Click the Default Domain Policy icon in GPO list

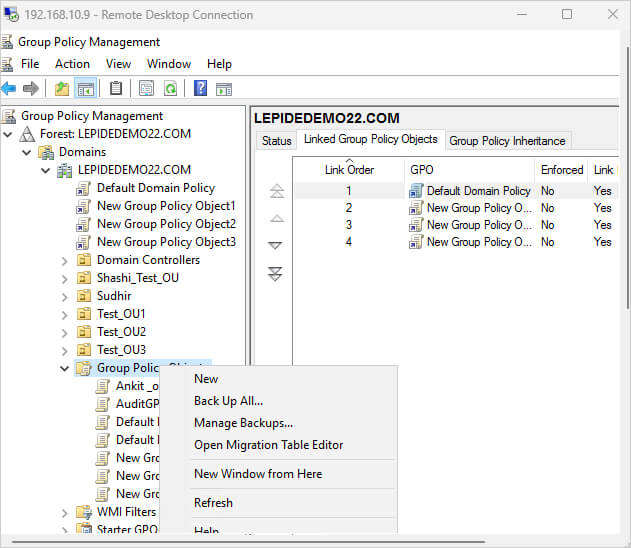coord(416,191)
